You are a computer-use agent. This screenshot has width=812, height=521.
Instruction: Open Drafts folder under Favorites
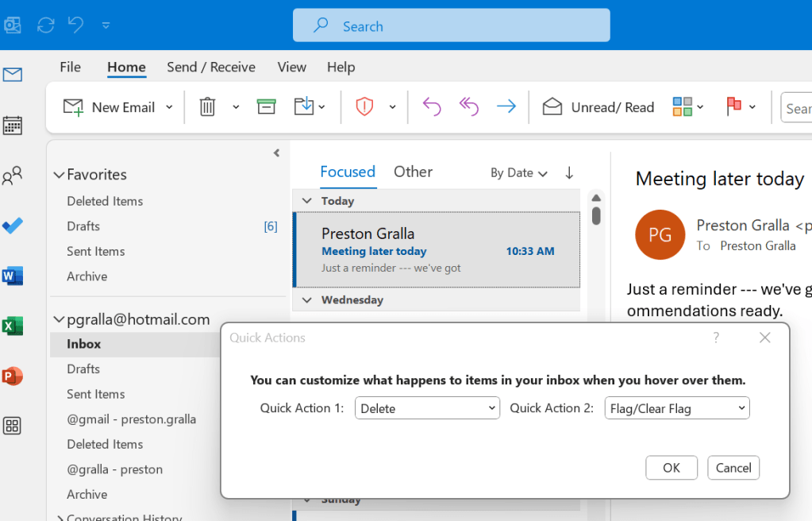(x=83, y=226)
